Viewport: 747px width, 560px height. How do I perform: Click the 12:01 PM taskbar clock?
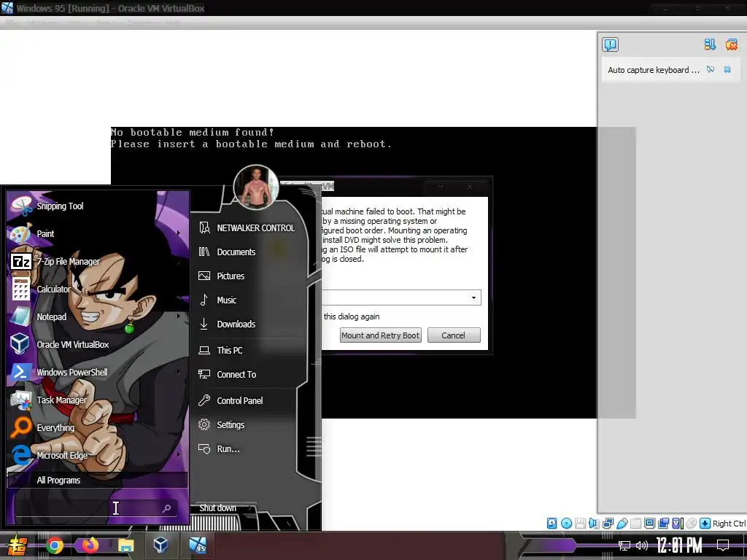pyautogui.click(x=679, y=545)
